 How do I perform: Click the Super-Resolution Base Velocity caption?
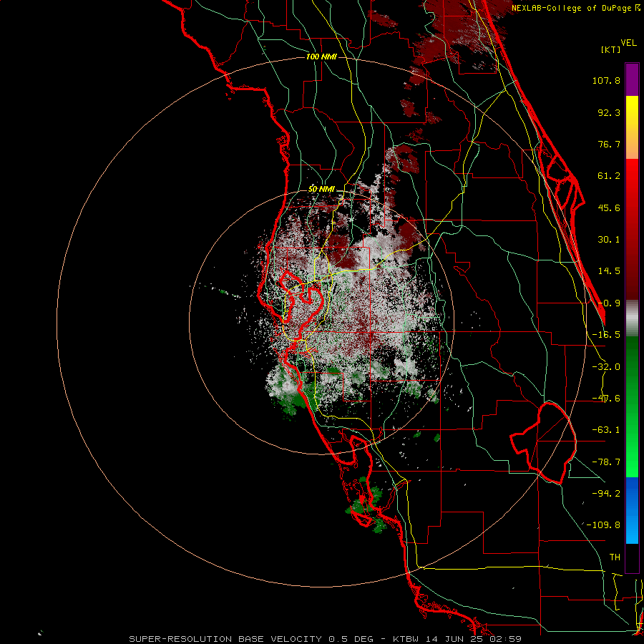326,639
